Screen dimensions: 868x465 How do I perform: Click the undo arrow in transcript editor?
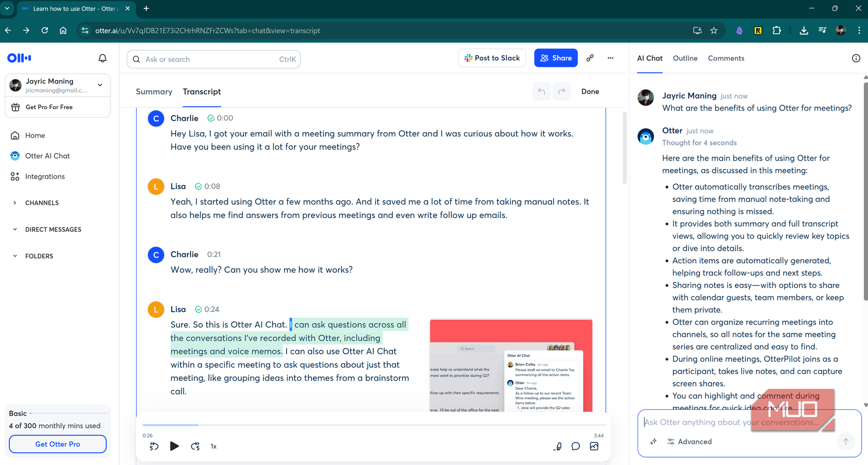click(x=541, y=92)
